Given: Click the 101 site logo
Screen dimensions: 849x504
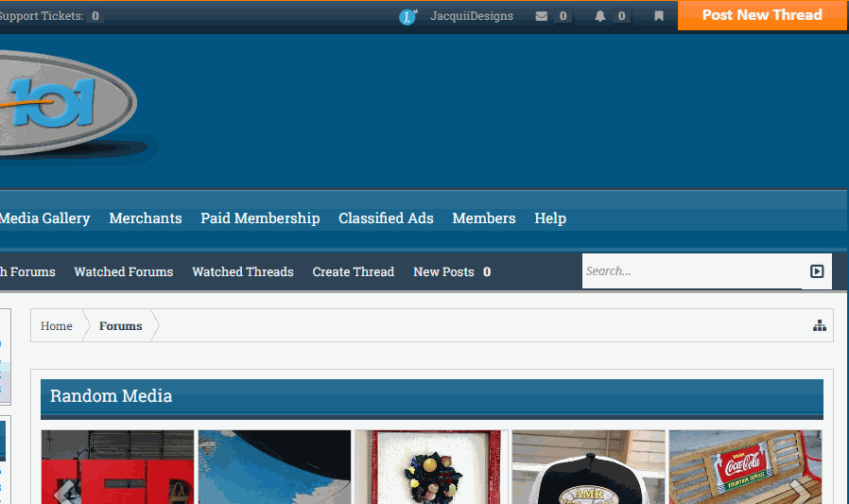Looking at the screenshot, I should click(x=68, y=103).
